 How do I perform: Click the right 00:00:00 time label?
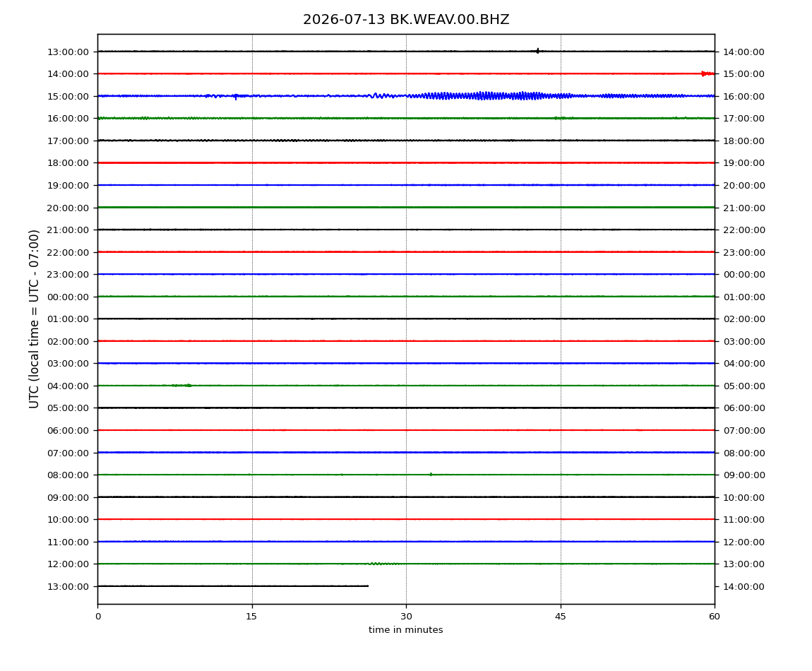(x=744, y=275)
